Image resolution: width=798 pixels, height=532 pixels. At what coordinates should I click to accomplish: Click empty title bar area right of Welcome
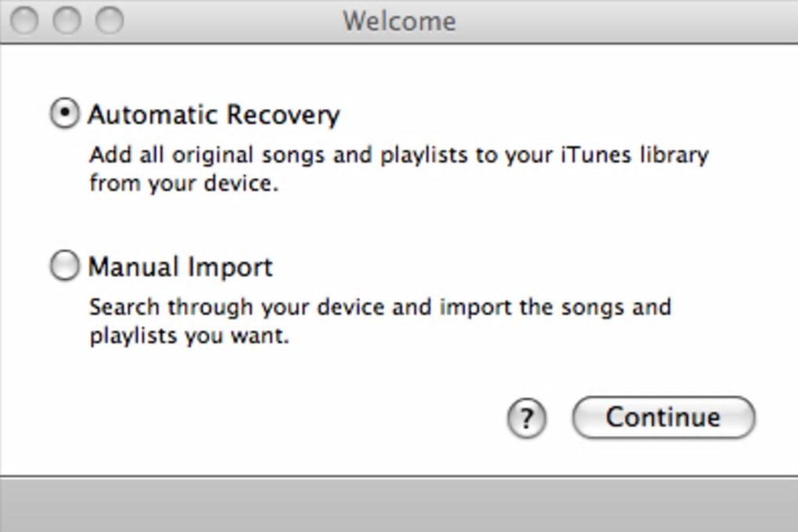coord(626,21)
